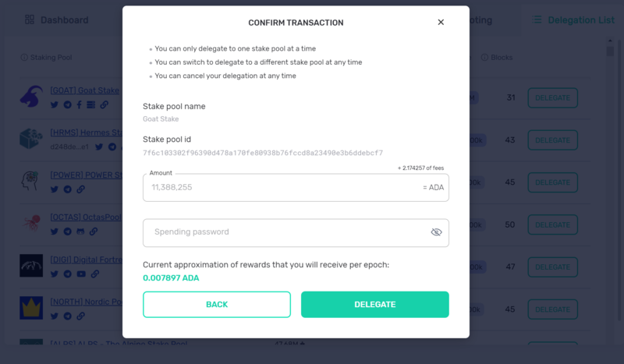Viewport: 624px width, 364px height.
Task: Select the Amount input field
Action: coord(296,187)
